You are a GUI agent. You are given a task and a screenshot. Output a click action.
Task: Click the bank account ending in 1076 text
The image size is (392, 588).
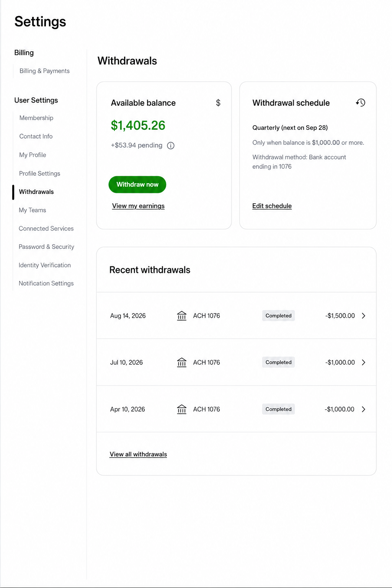[x=299, y=162]
